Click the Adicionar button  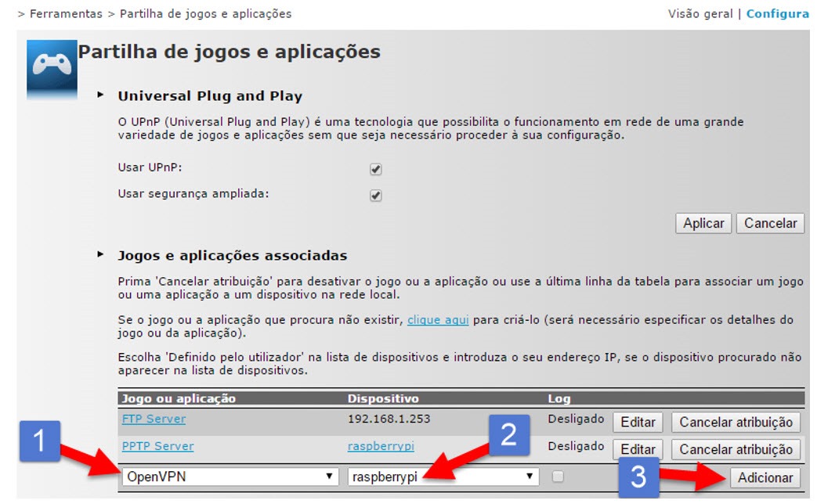pyautogui.click(x=765, y=477)
